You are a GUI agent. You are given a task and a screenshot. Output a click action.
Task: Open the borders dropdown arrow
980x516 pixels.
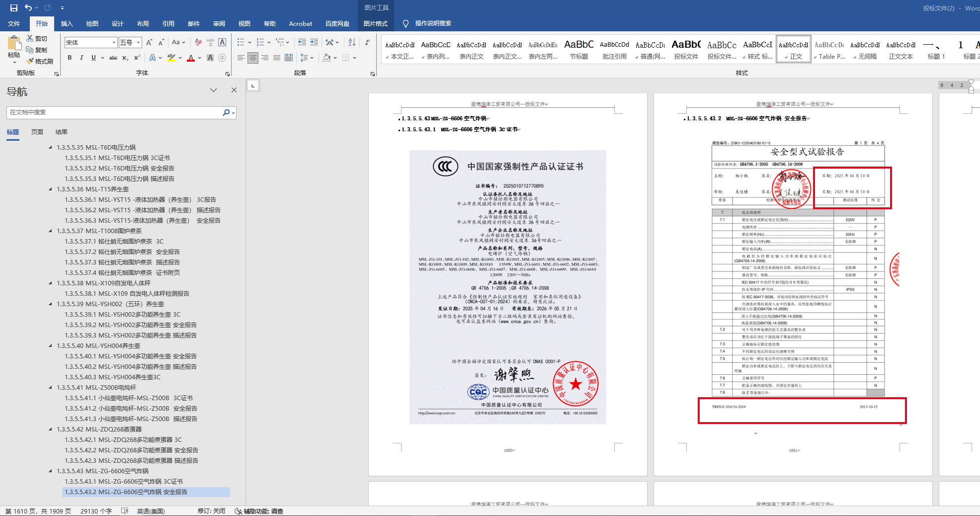pyautogui.click(x=355, y=58)
